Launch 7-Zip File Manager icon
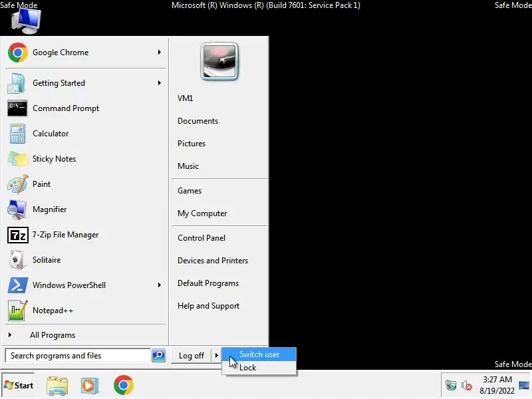This screenshot has height=399, width=532. 18,235
